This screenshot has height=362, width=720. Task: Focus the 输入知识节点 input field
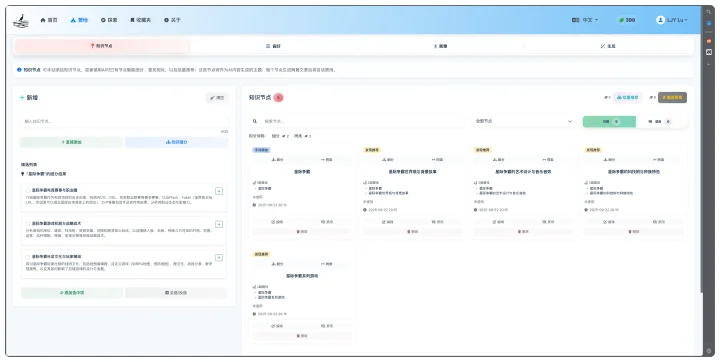tap(124, 121)
